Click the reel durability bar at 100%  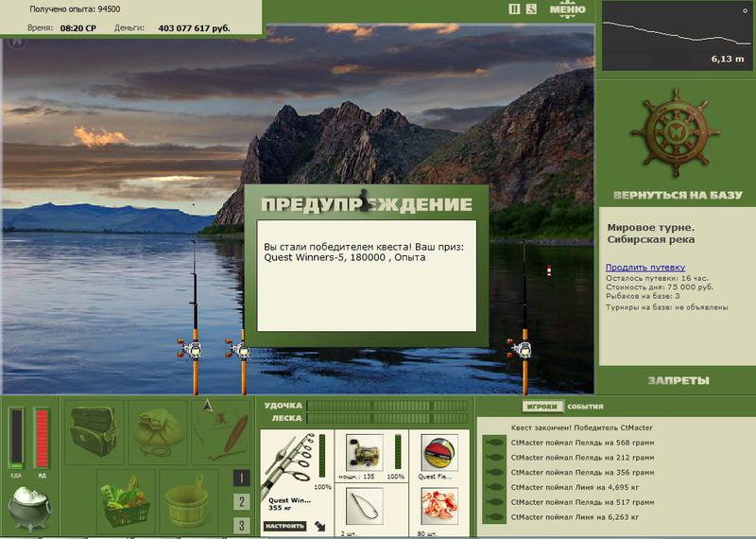pos(398,452)
